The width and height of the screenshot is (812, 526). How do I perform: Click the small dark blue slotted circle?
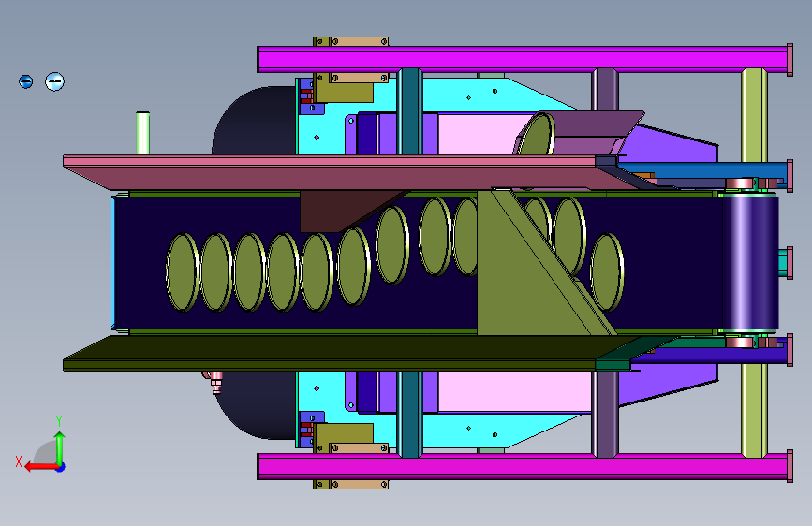click(25, 81)
